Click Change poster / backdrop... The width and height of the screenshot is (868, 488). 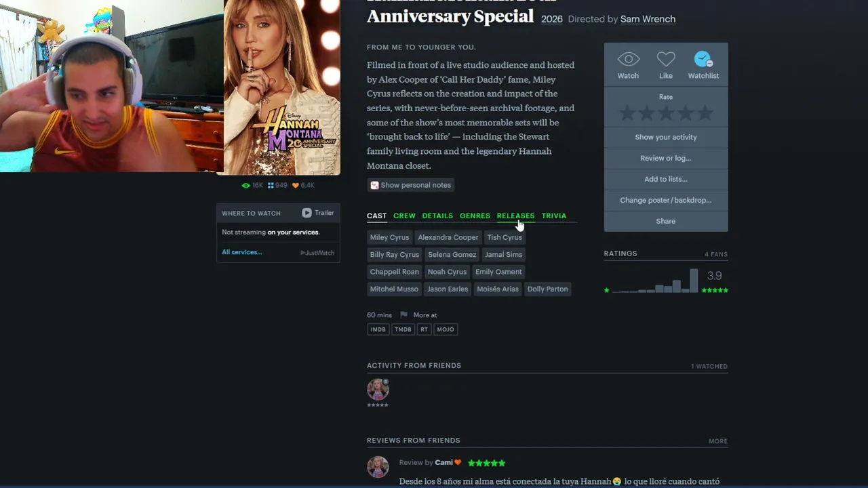coord(666,200)
